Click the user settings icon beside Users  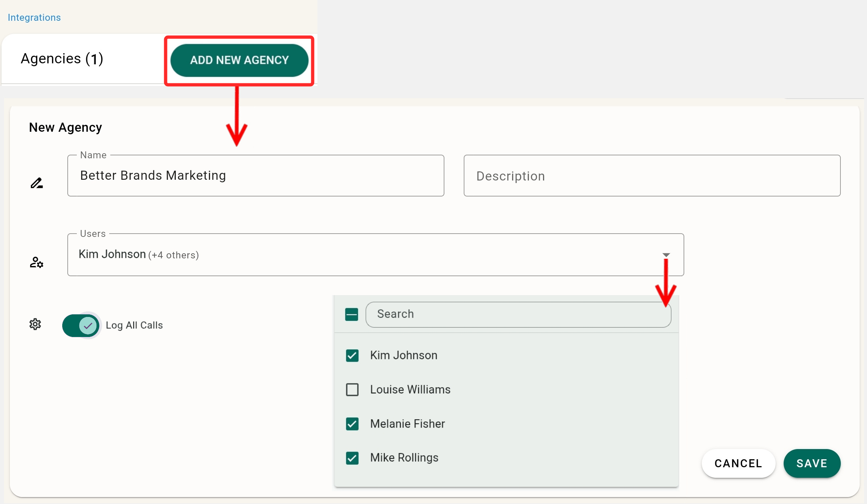[36, 262]
